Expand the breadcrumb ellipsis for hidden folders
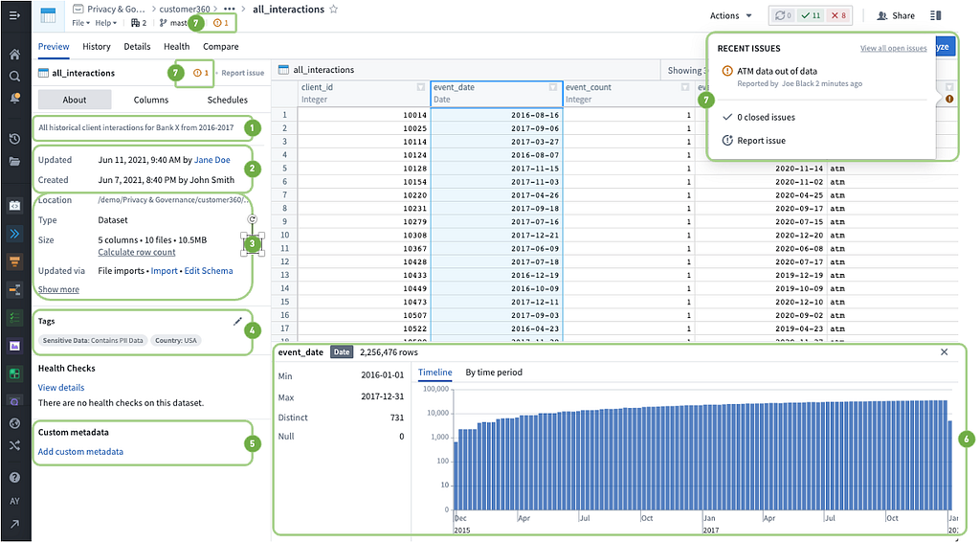The width and height of the screenshot is (980, 543). click(229, 9)
